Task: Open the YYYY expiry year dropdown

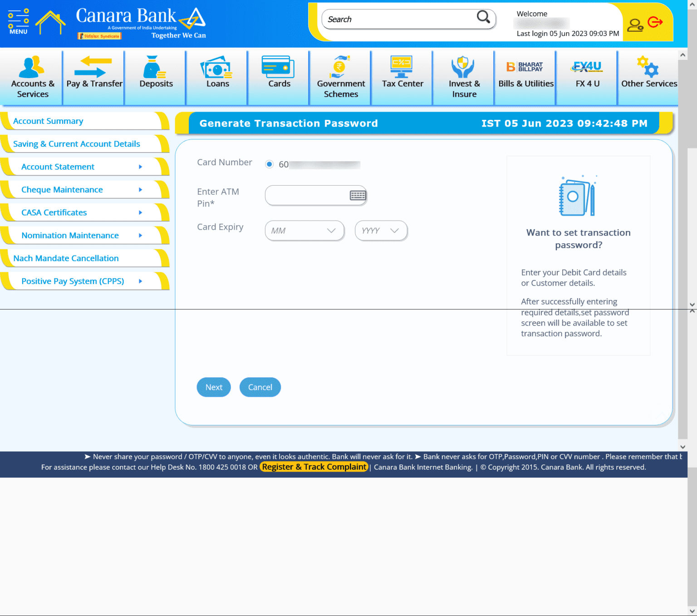Action: 381,231
